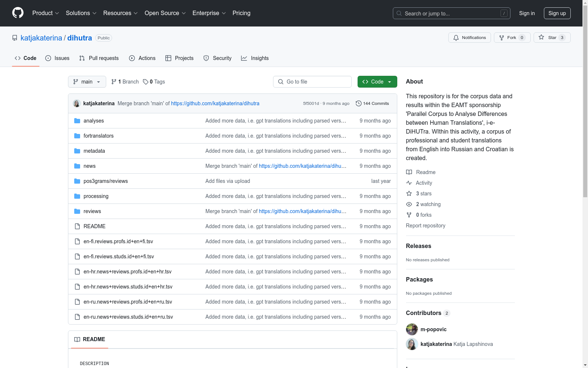Click the folder icon beside metadata
588x368 pixels.
77,151
